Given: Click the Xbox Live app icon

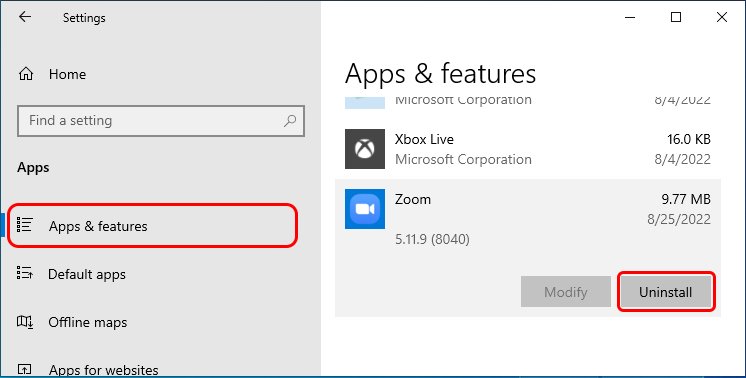Looking at the screenshot, I should click(x=365, y=149).
